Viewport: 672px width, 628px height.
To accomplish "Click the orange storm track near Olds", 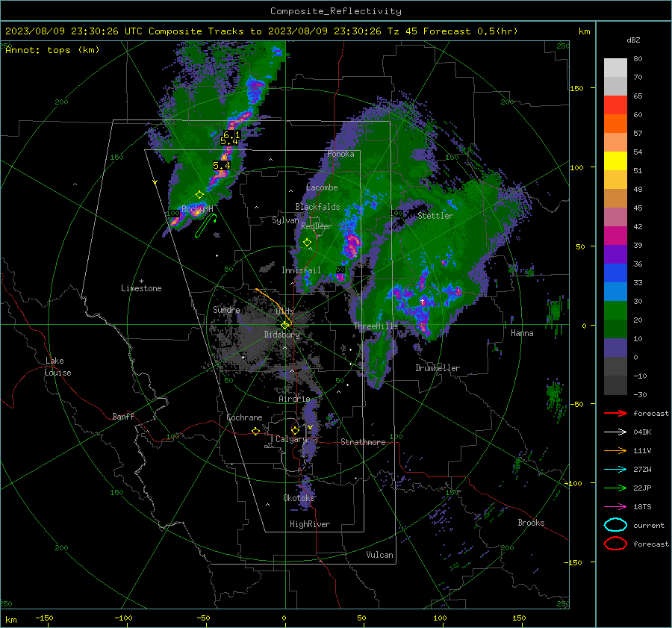I will [x=273, y=306].
